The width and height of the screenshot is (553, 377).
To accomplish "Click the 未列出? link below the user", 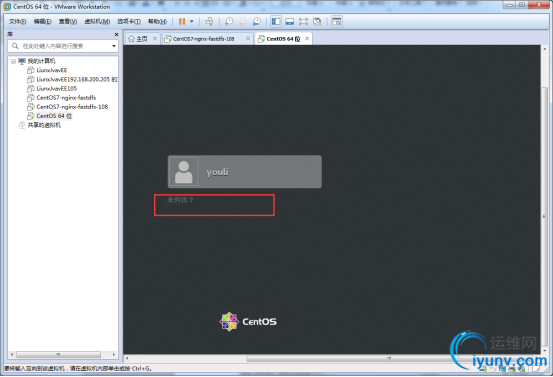I will click(180, 200).
